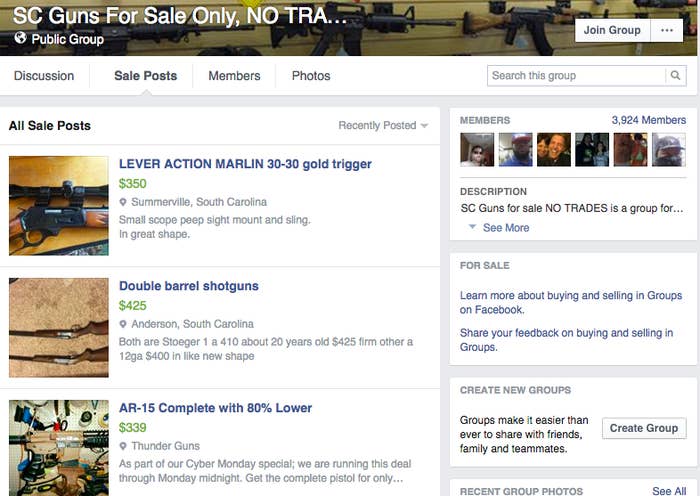Click the Public Group globe icon
The image size is (700, 496).
pyautogui.click(x=21, y=38)
